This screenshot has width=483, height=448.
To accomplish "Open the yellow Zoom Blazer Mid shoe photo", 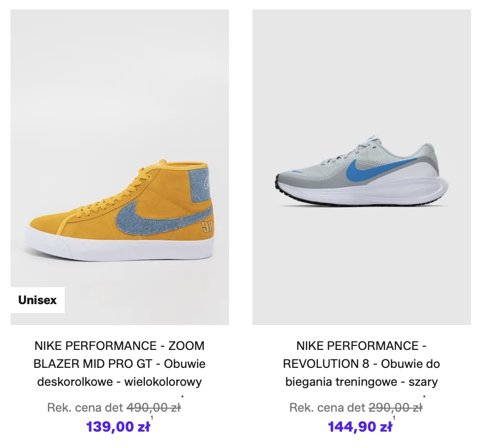I will pos(120,149).
